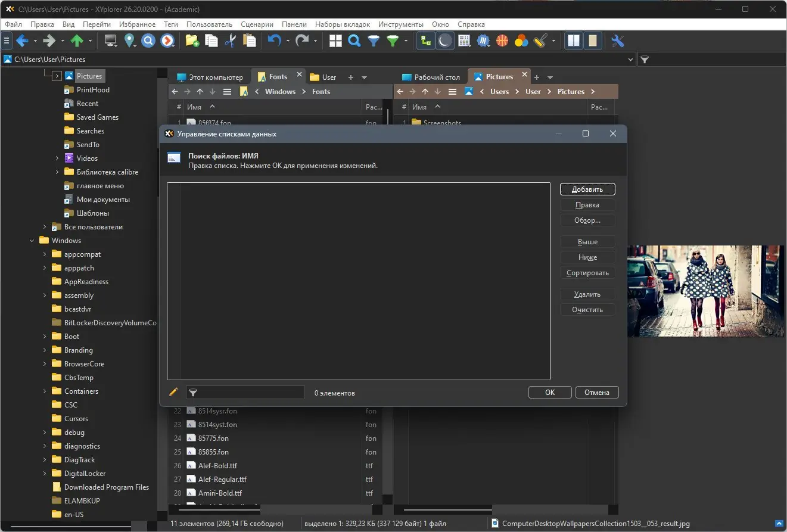Open the address bar dropdown arrow
Screen dimensions: 787x532
631,60
